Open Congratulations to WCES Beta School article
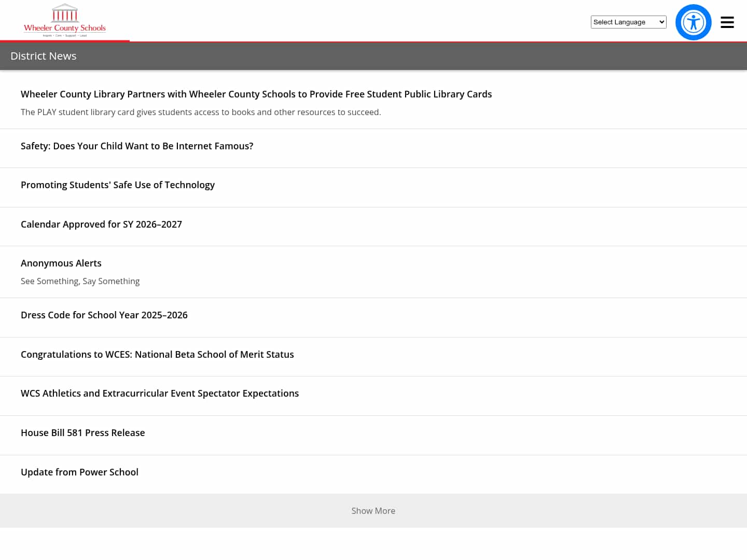This screenshot has height=560, width=747. coord(157,355)
